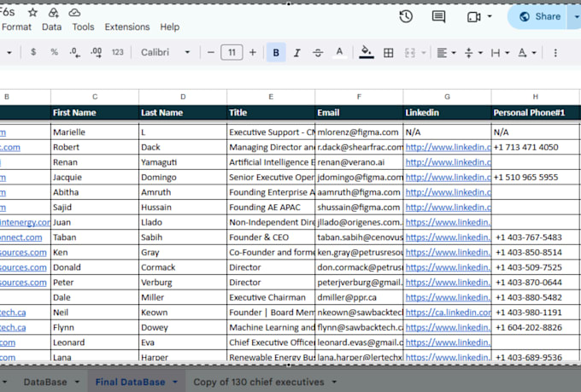
Task: Open Robert Dack's LinkedIn link
Action: coord(448,148)
